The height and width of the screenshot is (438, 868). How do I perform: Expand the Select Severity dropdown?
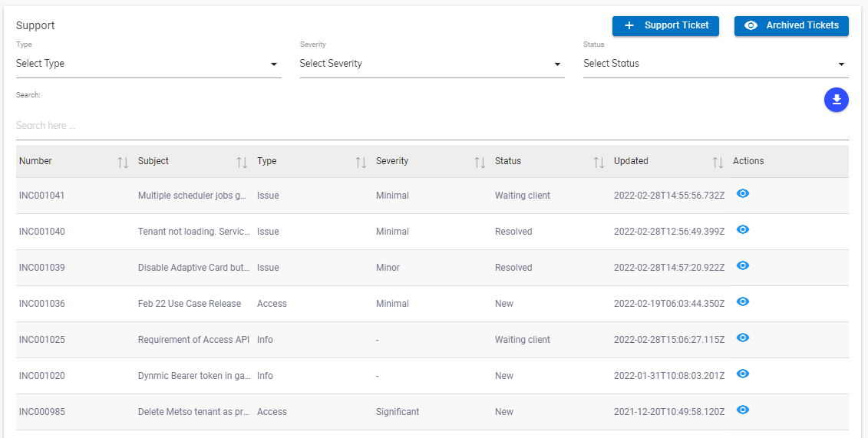click(x=431, y=64)
